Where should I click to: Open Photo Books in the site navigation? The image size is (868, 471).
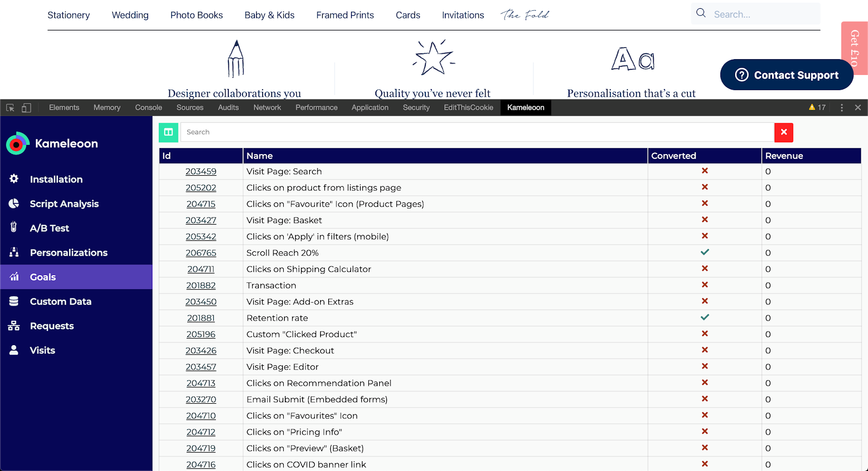point(196,15)
